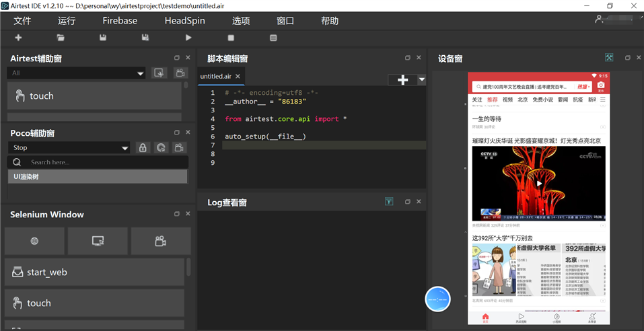This screenshot has height=331, width=644.
Task: Close the Airtest辅助窗 panel
Action: pyautogui.click(x=188, y=58)
